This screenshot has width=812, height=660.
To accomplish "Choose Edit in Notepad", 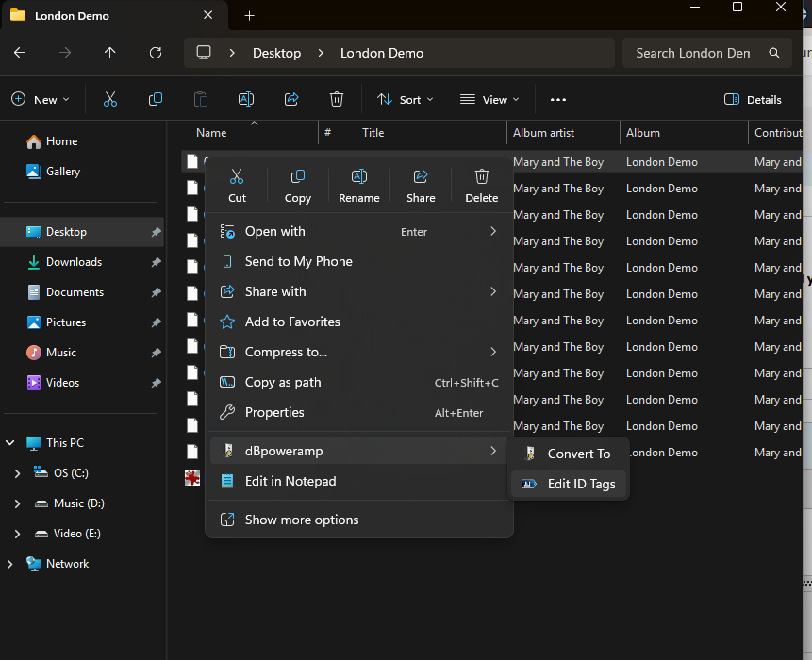I will coord(290,481).
